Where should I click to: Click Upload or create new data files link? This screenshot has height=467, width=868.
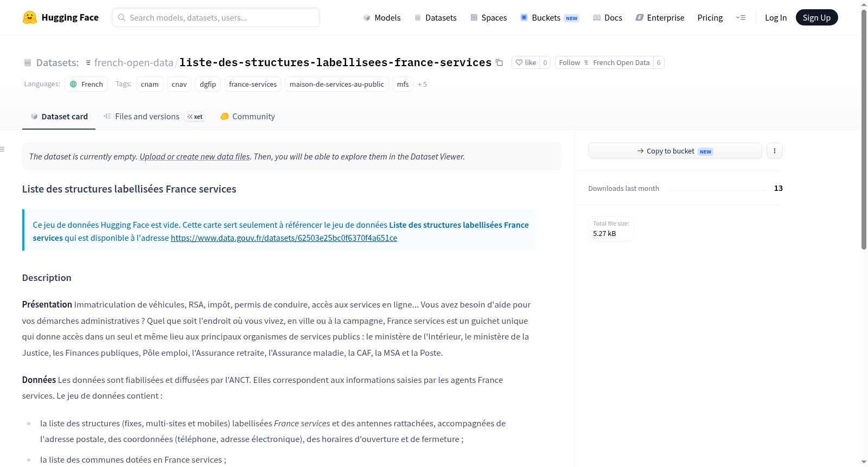[x=195, y=156]
